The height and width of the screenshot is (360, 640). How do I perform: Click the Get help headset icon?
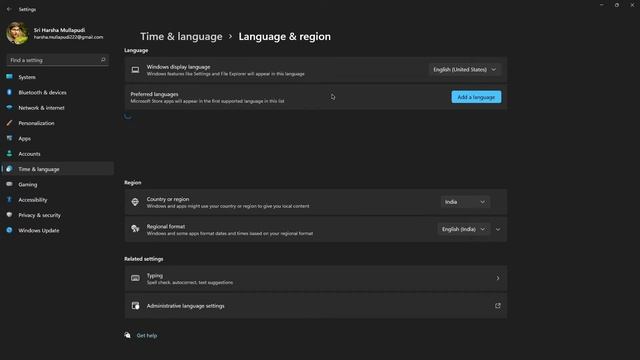[x=127, y=336]
